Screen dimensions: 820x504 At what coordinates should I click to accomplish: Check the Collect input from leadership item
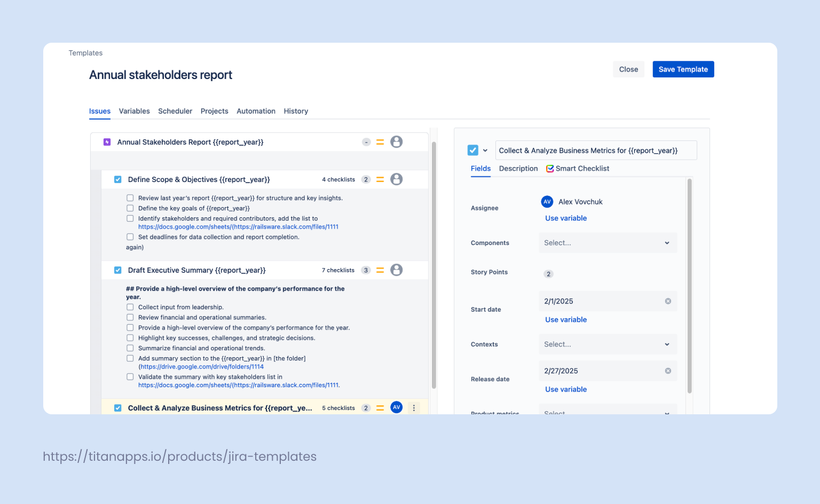[x=130, y=307]
